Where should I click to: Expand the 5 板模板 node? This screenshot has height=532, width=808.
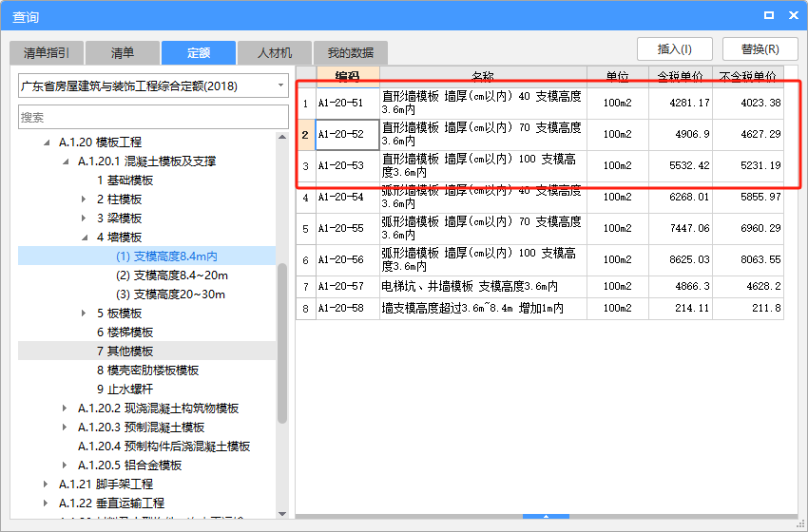pos(84,313)
